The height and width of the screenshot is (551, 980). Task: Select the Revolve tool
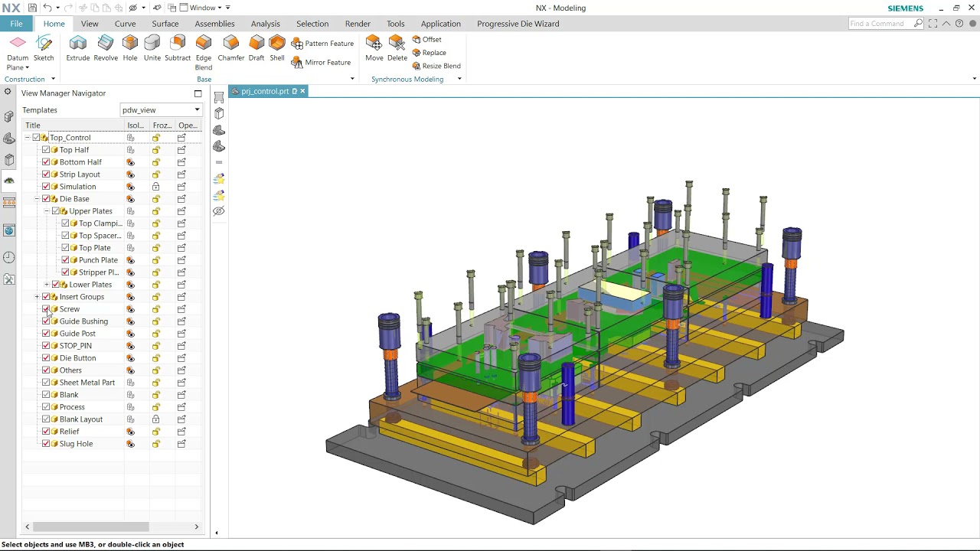[106, 48]
